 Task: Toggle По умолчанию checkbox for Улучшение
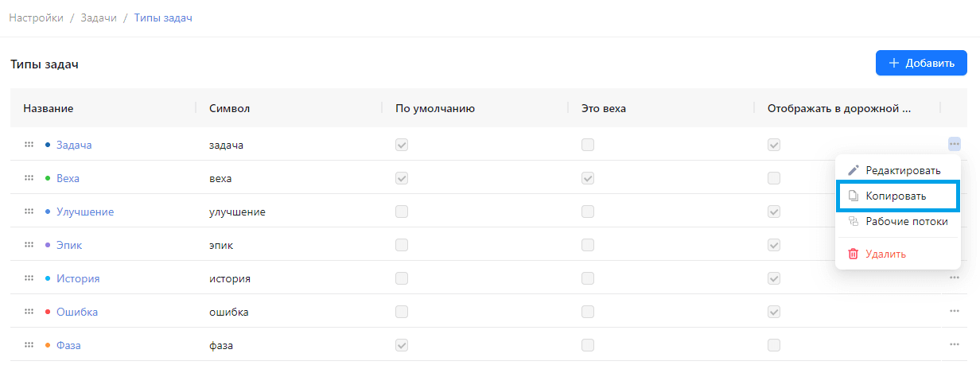[402, 212]
